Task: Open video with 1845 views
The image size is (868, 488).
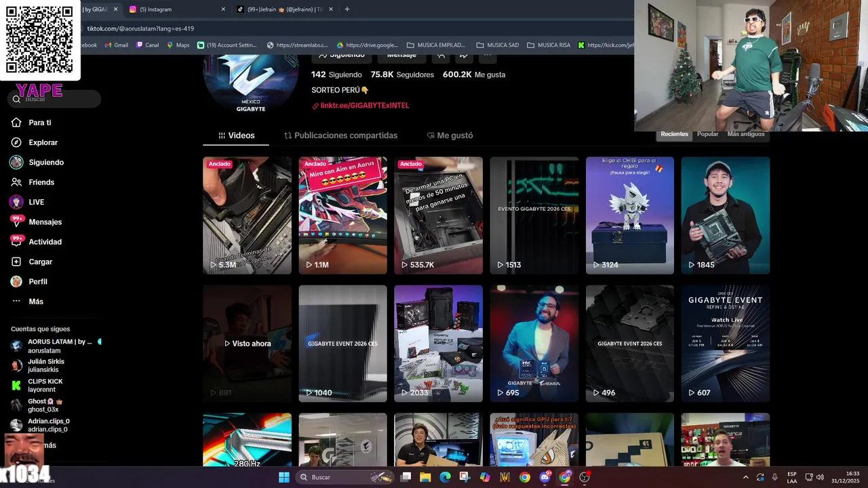Action: (726, 216)
